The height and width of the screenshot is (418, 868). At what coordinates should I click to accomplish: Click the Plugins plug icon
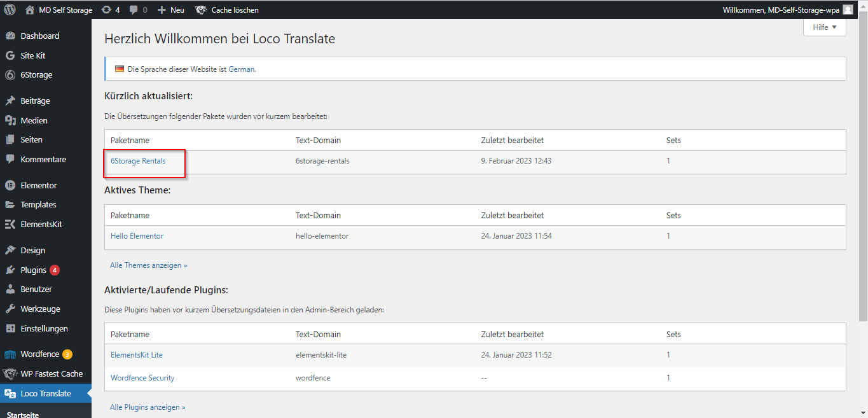click(x=10, y=270)
